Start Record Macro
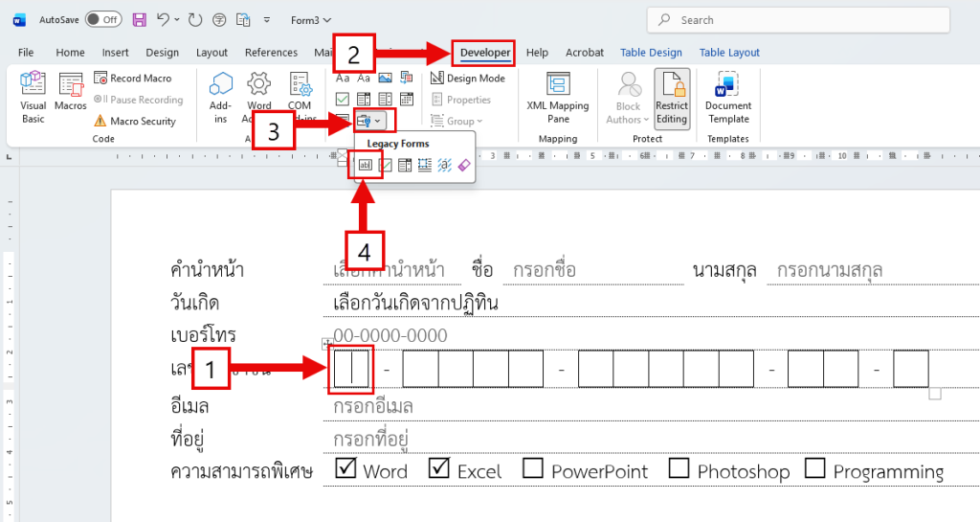980x522 pixels. coord(132,79)
